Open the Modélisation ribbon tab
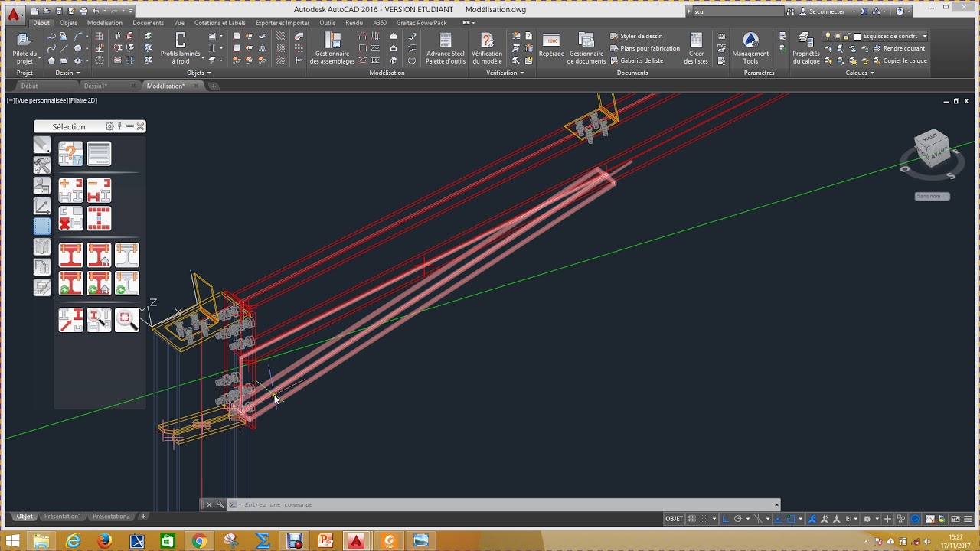Screen dimensions: 980x551 tap(105, 23)
